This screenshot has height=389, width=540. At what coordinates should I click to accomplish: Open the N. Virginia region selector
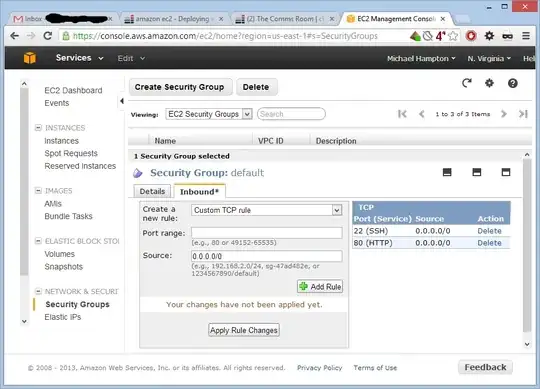pos(489,59)
